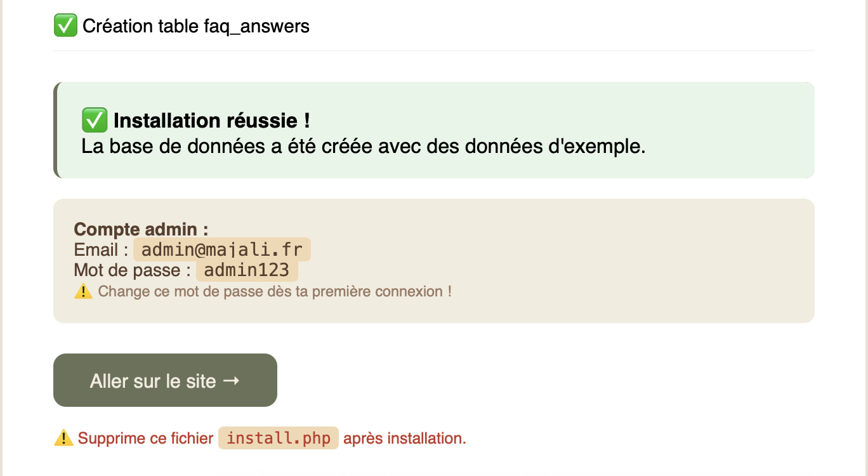868x476 pixels.
Task: Click the admin@majali.fr email code box
Action: click(x=221, y=249)
